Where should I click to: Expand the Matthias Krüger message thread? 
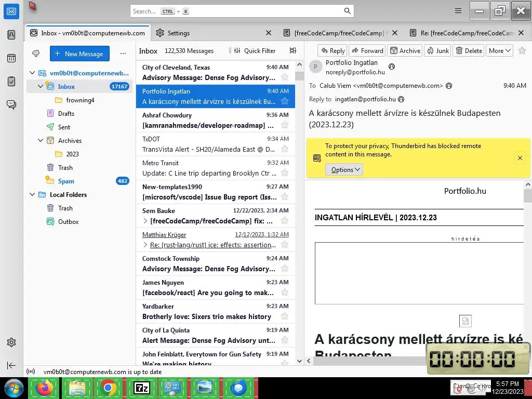pyautogui.click(x=145, y=245)
